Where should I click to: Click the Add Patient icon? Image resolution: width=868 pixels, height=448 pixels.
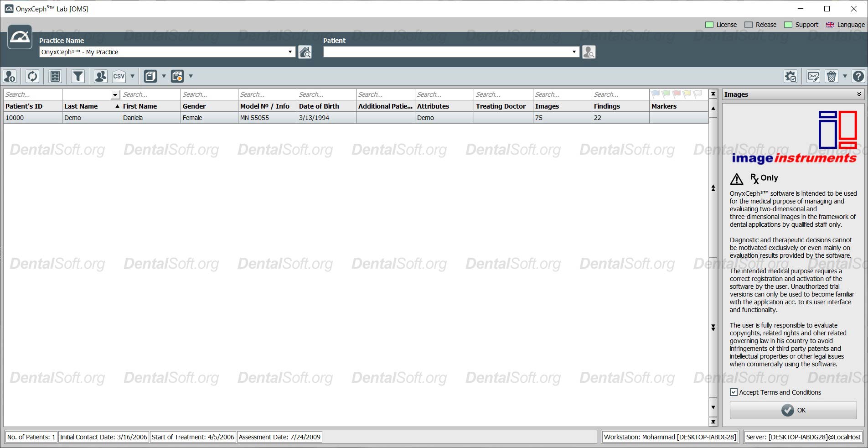pos(10,76)
